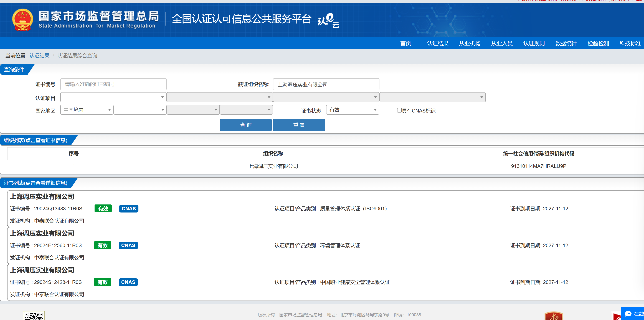
Task: Open 环境管理体系认证 certificate entry
Action: pyautogui.click(x=326, y=245)
